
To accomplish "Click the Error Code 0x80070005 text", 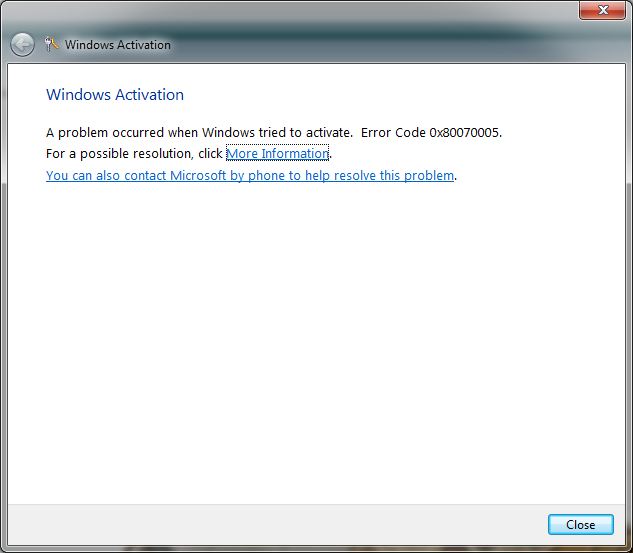I will tap(431, 132).
